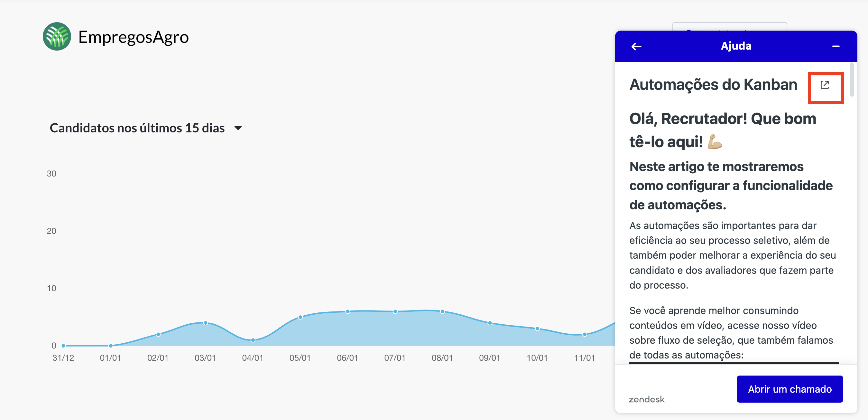
Task: Click the Candidatos nos últimos 15 dias title
Action: pyautogui.click(x=137, y=128)
